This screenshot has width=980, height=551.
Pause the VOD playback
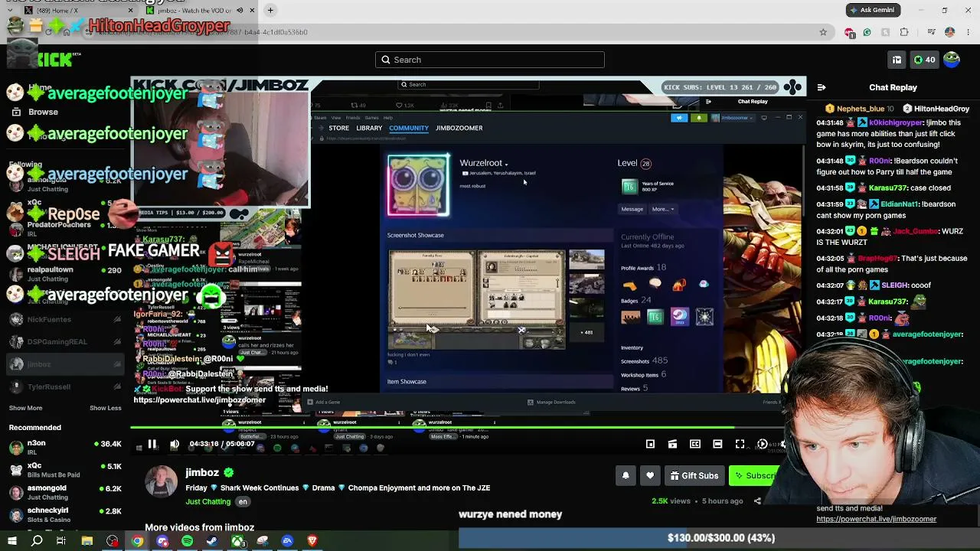[x=152, y=444]
